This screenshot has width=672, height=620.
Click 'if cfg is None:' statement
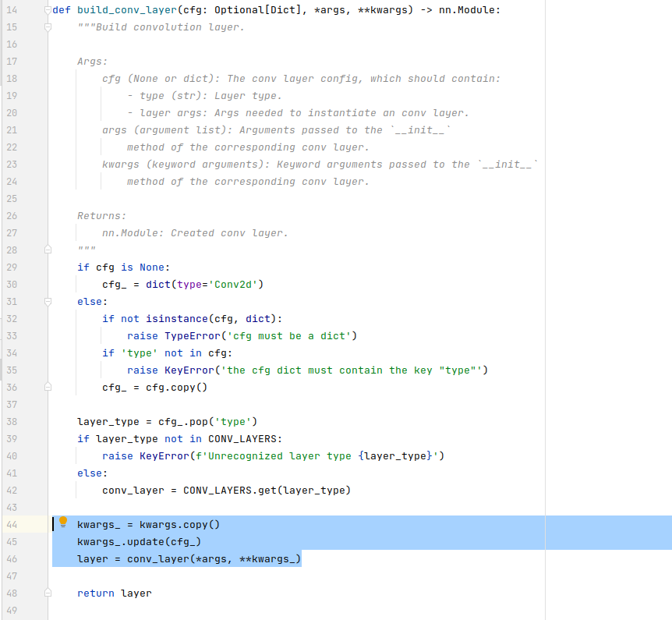tap(123, 267)
